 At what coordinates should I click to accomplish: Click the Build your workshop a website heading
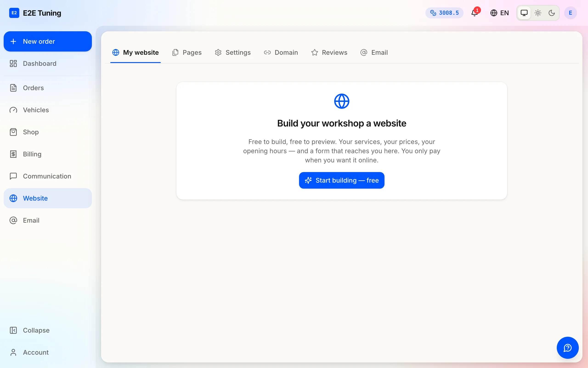pyautogui.click(x=342, y=124)
